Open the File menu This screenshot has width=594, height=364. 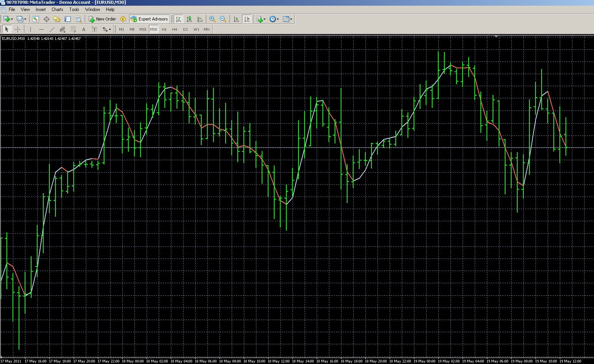(x=12, y=9)
